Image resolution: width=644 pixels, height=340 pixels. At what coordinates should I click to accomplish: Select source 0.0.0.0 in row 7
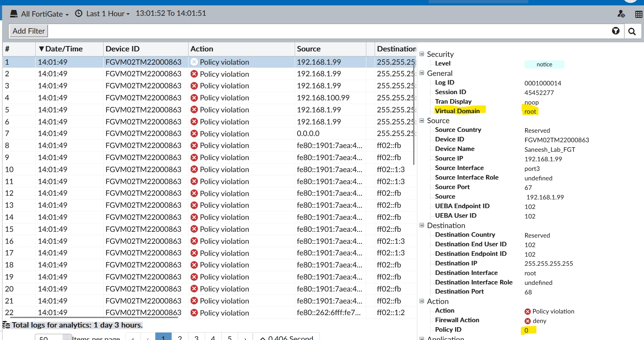click(x=308, y=134)
